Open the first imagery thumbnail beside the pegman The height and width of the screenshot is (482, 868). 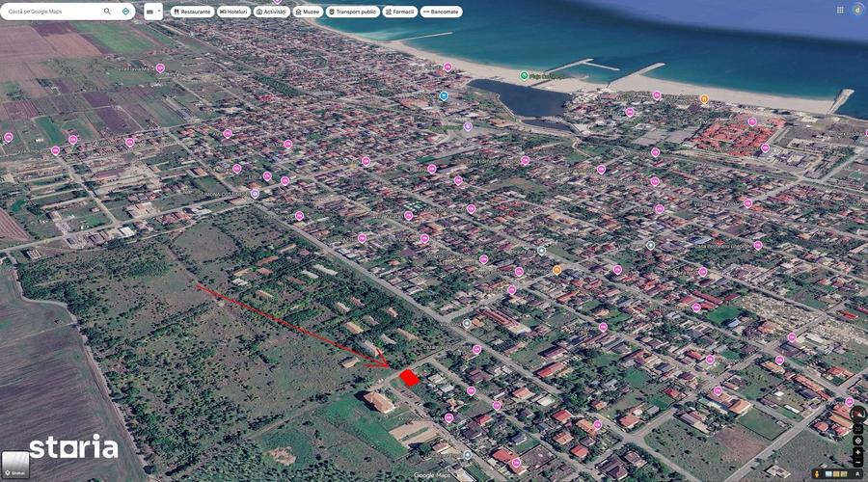[828, 474]
